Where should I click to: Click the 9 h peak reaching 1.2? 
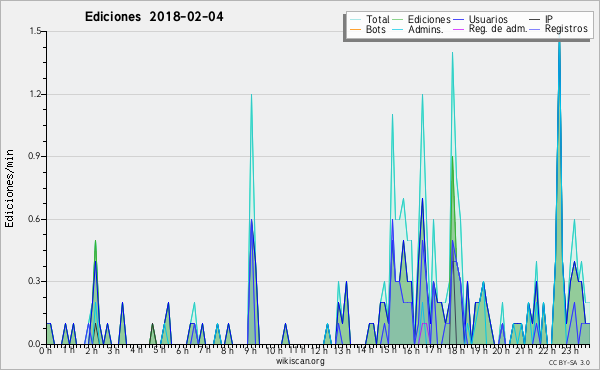click(251, 95)
